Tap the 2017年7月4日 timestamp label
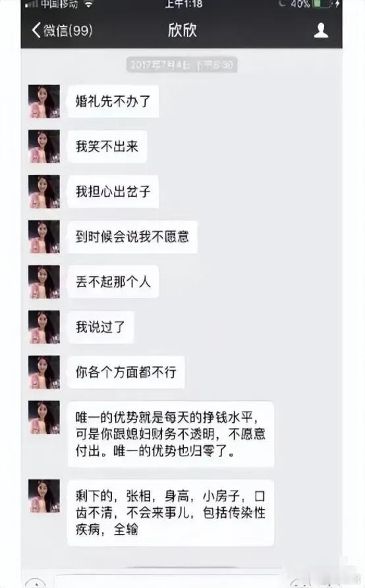 click(x=182, y=65)
